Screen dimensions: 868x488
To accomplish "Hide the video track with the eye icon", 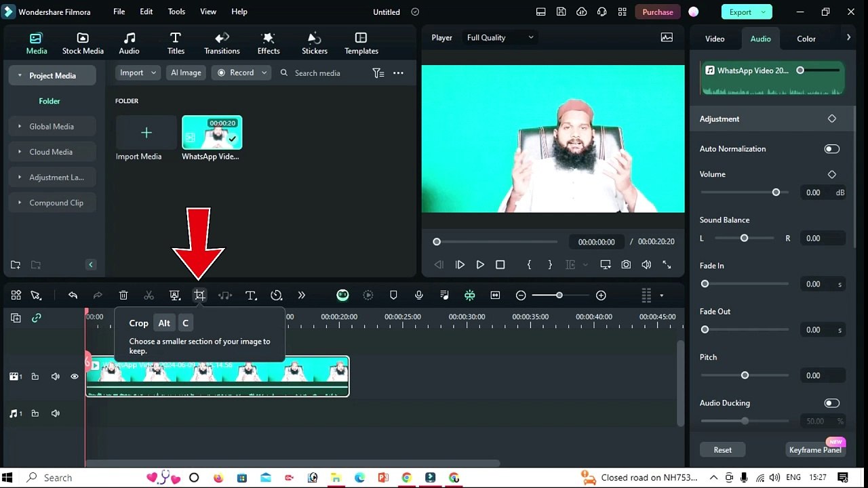I will [x=74, y=376].
